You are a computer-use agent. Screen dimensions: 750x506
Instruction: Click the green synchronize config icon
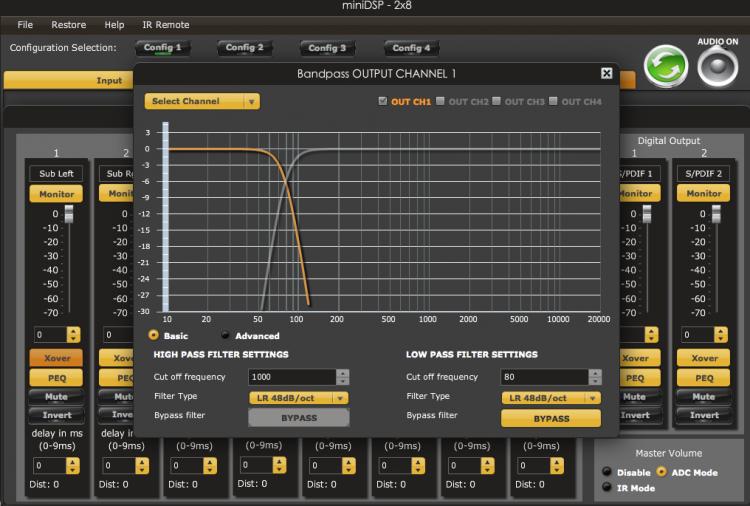click(666, 66)
